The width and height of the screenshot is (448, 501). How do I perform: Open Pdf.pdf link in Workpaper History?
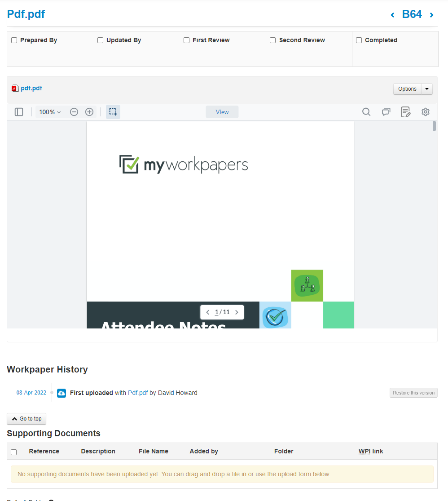click(138, 393)
